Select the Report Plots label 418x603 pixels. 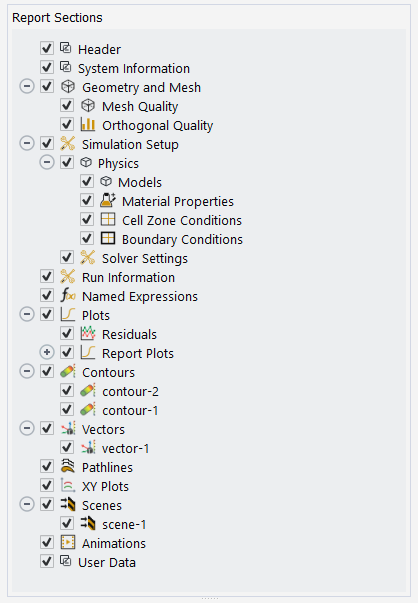138,353
